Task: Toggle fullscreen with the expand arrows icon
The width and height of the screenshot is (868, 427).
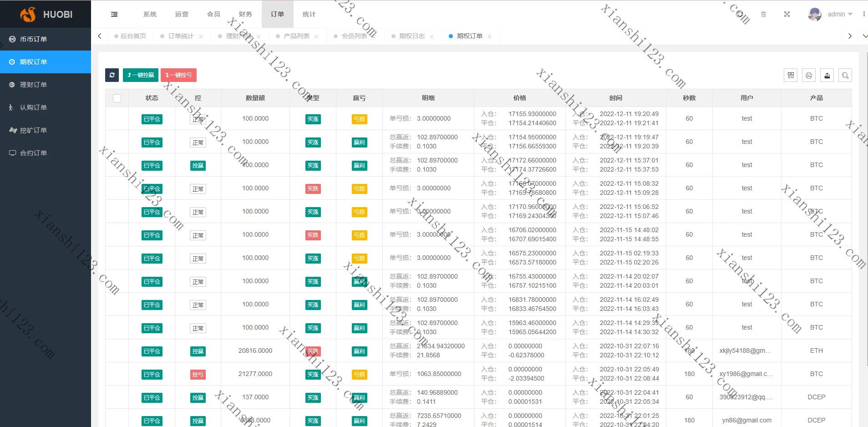Action: (787, 15)
